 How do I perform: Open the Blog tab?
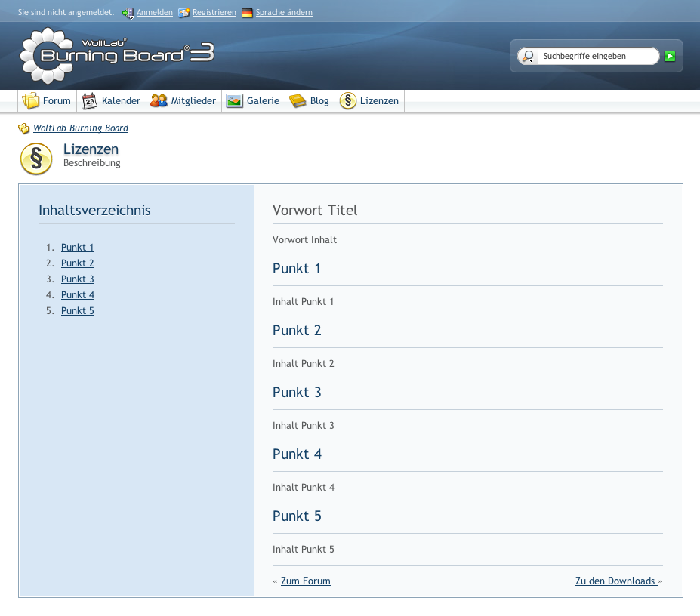click(x=310, y=101)
